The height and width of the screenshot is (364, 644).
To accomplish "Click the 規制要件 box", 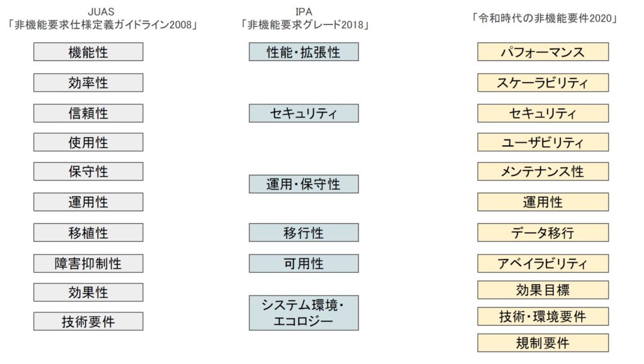I will pos(543,343).
